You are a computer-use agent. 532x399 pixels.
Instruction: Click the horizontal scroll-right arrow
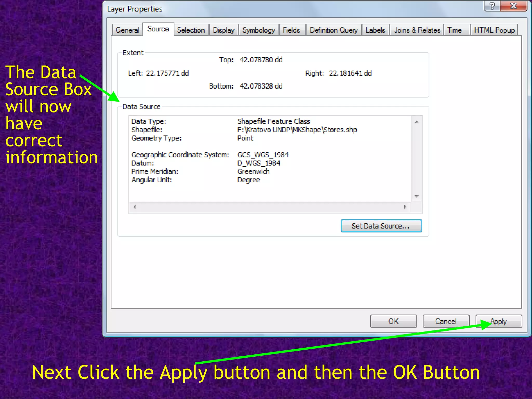[x=405, y=207]
